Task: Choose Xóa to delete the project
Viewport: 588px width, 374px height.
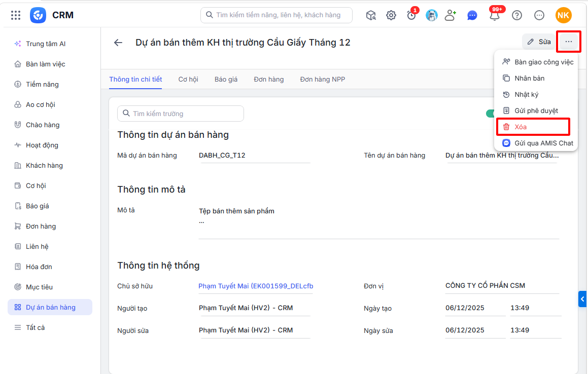Action: pos(533,127)
